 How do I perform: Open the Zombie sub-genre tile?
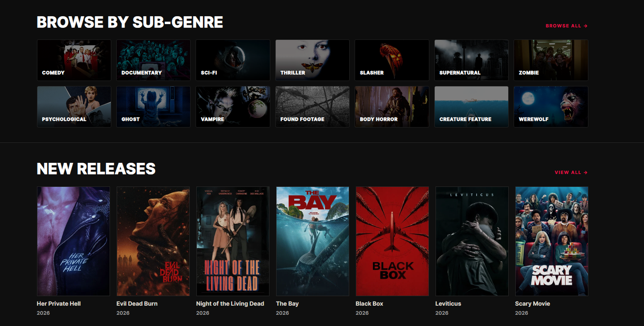(551, 60)
